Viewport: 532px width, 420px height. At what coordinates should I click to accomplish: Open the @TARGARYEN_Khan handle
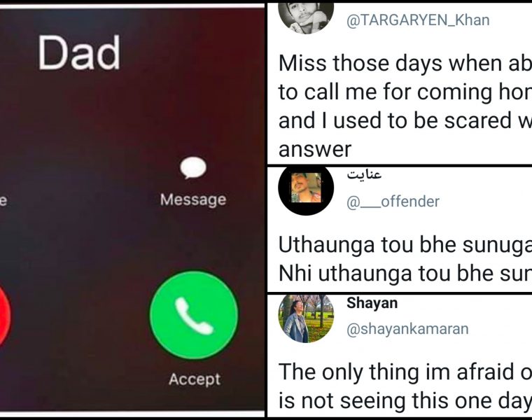pyautogui.click(x=418, y=20)
